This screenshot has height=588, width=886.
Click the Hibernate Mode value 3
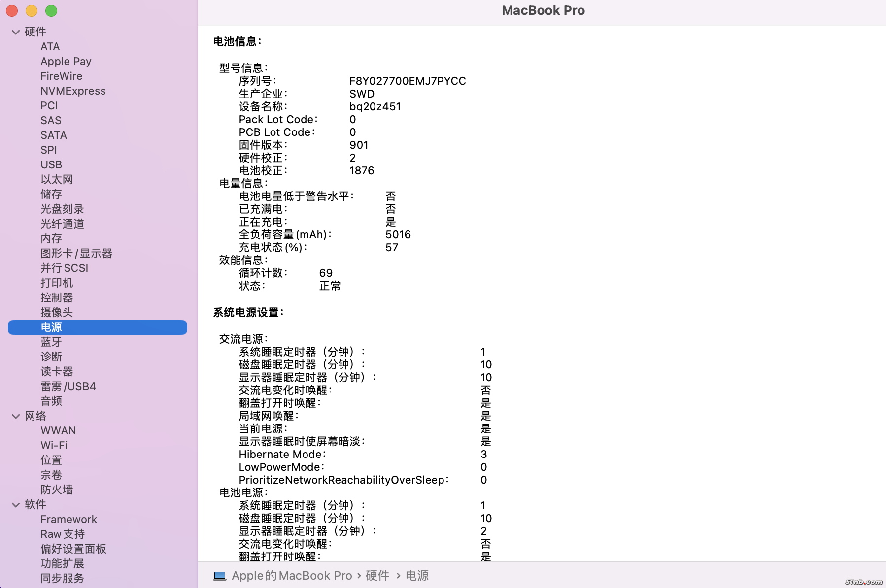(x=484, y=455)
